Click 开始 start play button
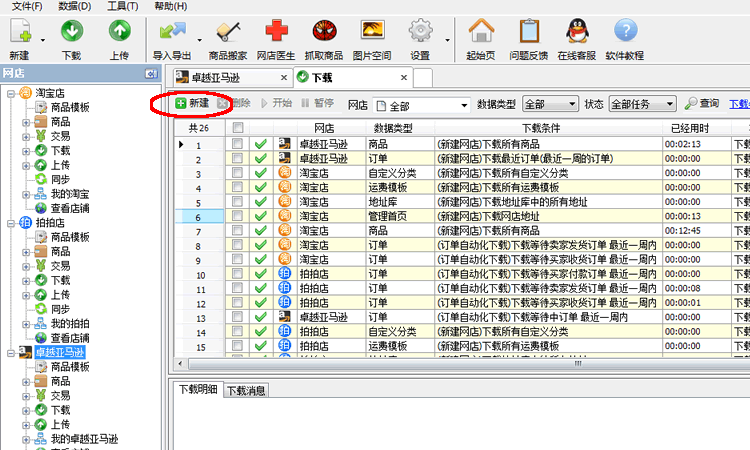Screen dimensions: 750x450 click(276, 103)
